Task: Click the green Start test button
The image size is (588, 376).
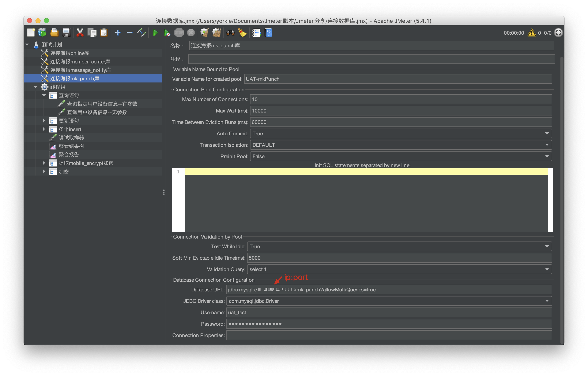Action: click(155, 33)
